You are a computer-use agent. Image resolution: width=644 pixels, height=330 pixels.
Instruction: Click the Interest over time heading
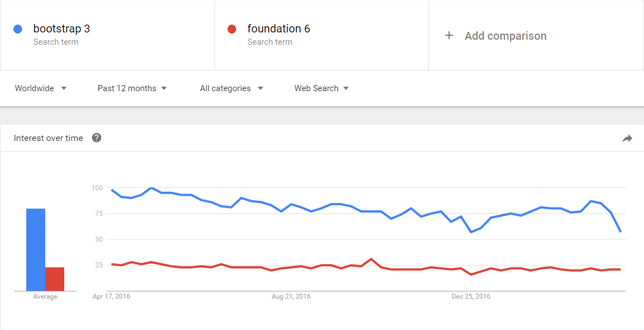(48, 138)
